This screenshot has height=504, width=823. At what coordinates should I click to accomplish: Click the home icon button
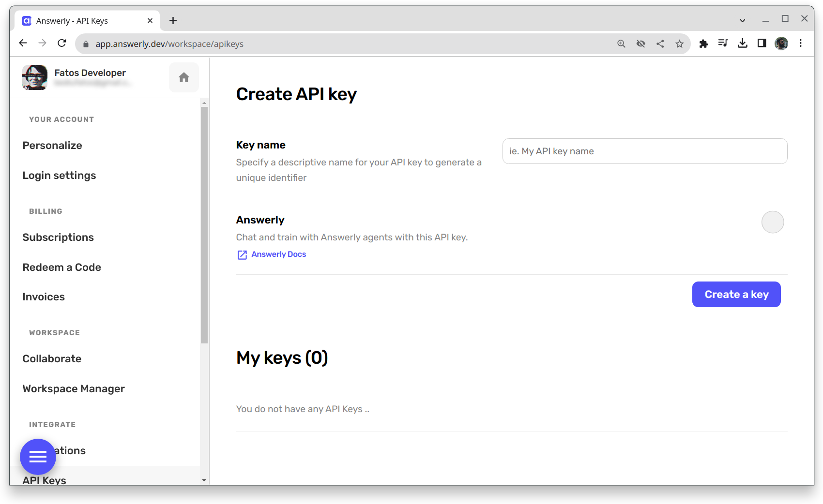(x=183, y=77)
